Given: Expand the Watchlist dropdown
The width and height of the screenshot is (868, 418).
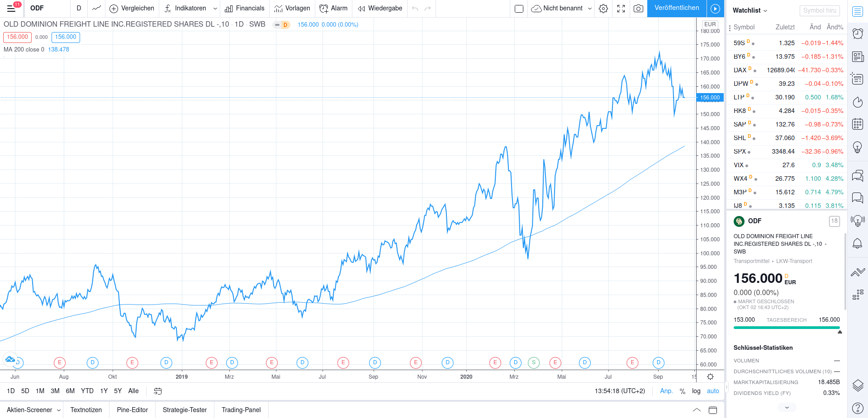Looking at the screenshot, I should click(750, 10).
